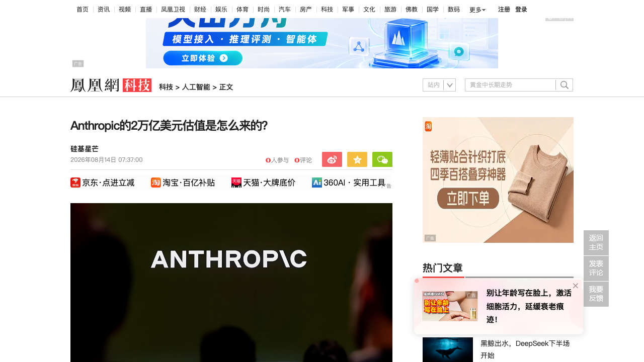Click the 发表评论 side button

(x=596, y=268)
